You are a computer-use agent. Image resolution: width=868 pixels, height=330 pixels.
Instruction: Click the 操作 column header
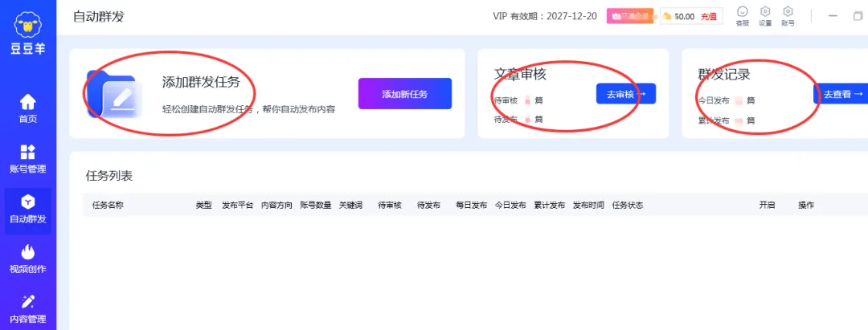[806, 205]
